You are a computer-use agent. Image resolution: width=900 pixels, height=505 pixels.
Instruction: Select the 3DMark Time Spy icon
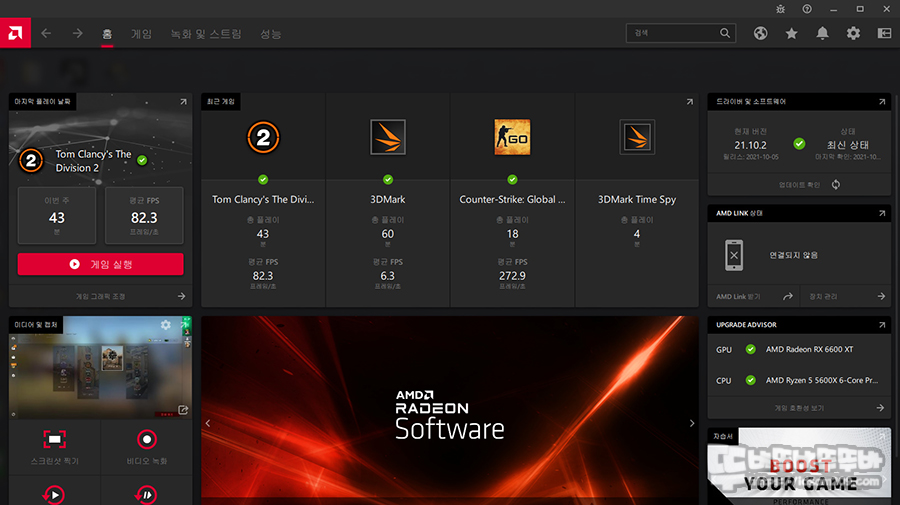coord(637,137)
